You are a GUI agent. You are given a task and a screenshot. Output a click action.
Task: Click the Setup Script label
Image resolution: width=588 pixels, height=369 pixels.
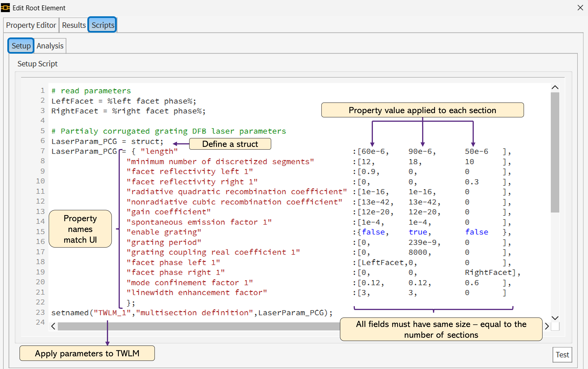(37, 64)
